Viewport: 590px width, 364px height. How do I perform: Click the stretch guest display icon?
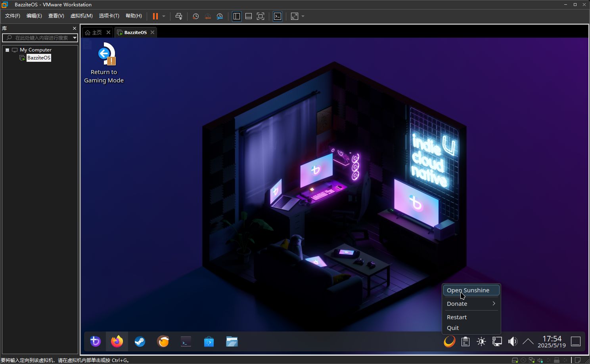click(295, 16)
